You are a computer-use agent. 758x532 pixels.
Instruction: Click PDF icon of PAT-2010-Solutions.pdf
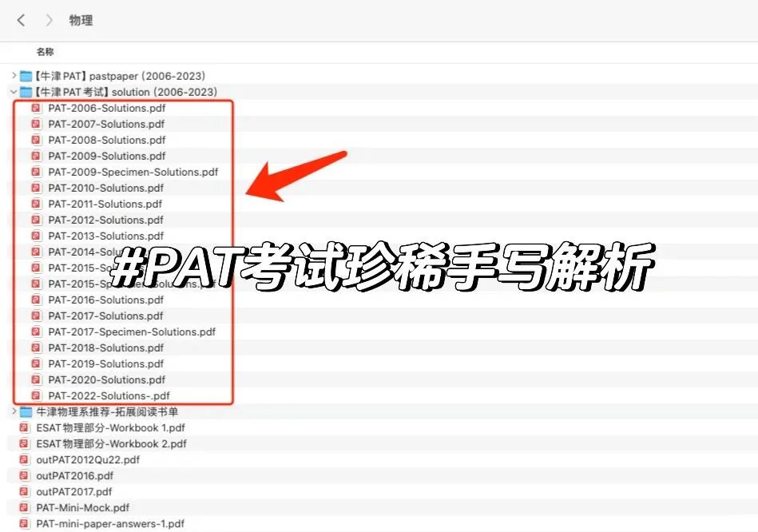pos(36,188)
